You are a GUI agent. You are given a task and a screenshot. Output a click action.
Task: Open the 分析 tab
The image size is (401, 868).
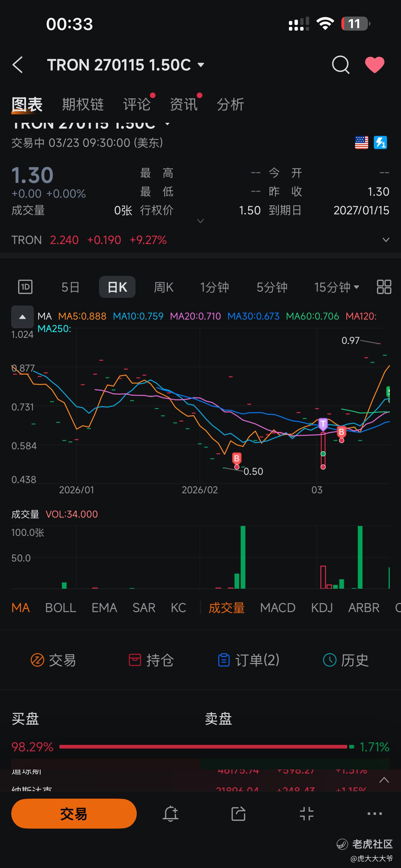click(230, 104)
